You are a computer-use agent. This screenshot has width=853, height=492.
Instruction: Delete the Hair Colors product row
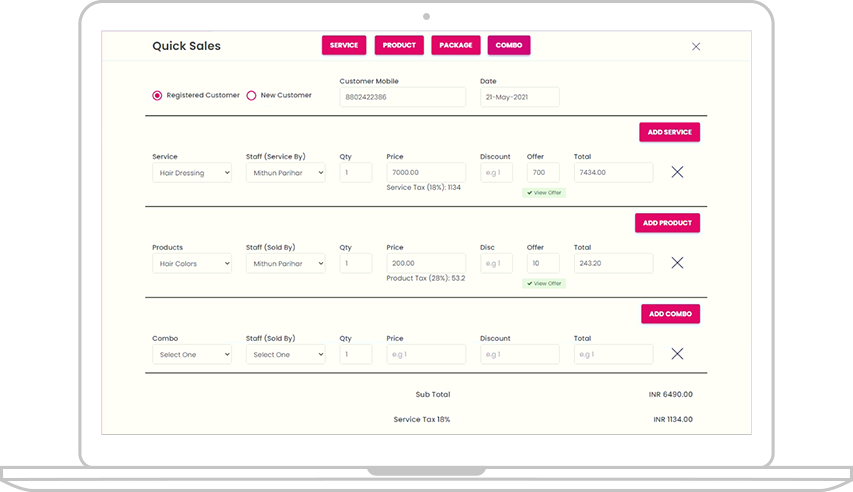coord(677,263)
